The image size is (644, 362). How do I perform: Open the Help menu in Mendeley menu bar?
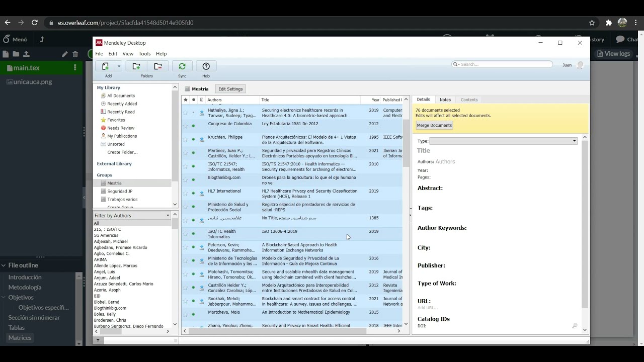[161, 54]
